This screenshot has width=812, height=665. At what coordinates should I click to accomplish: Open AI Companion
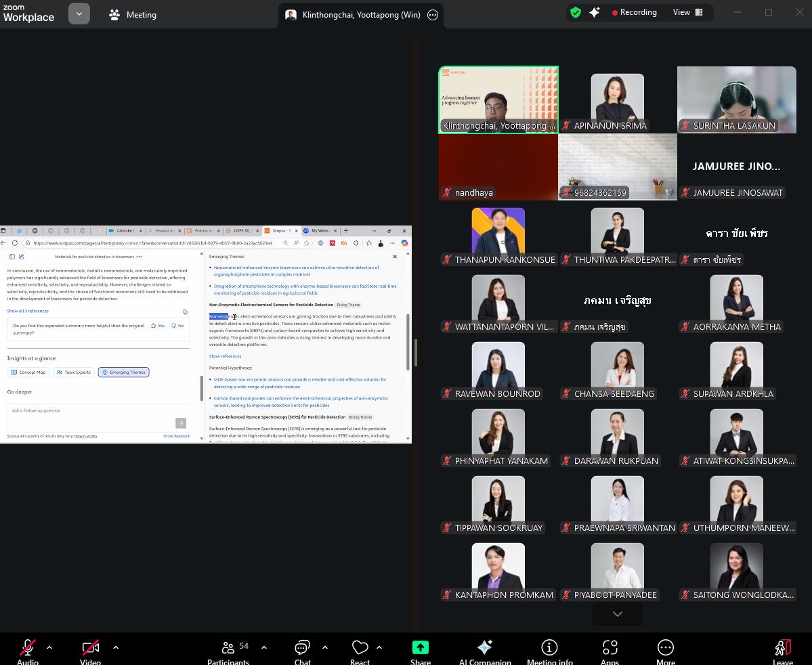coord(485,651)
